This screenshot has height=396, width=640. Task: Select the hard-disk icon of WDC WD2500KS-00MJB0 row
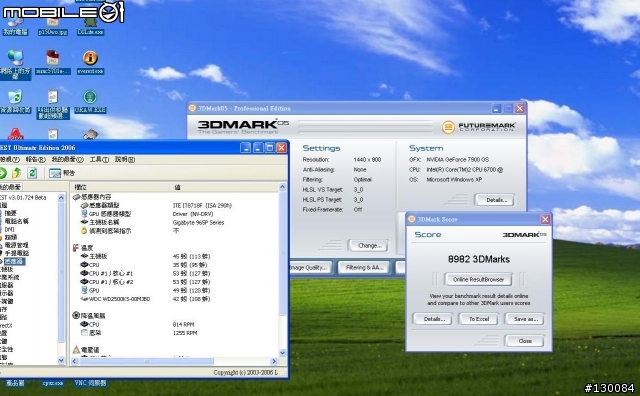pos(84,299)
